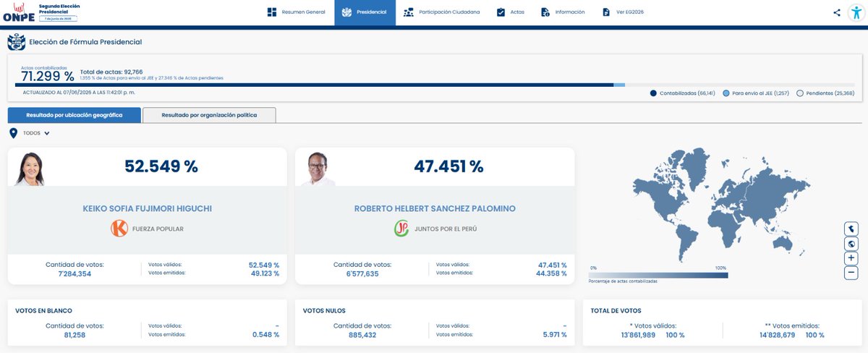The height and width of the screenshot is (353, 868).
Task: Click the VOTOS EN BLANCO heading
Action: (43, 310)
